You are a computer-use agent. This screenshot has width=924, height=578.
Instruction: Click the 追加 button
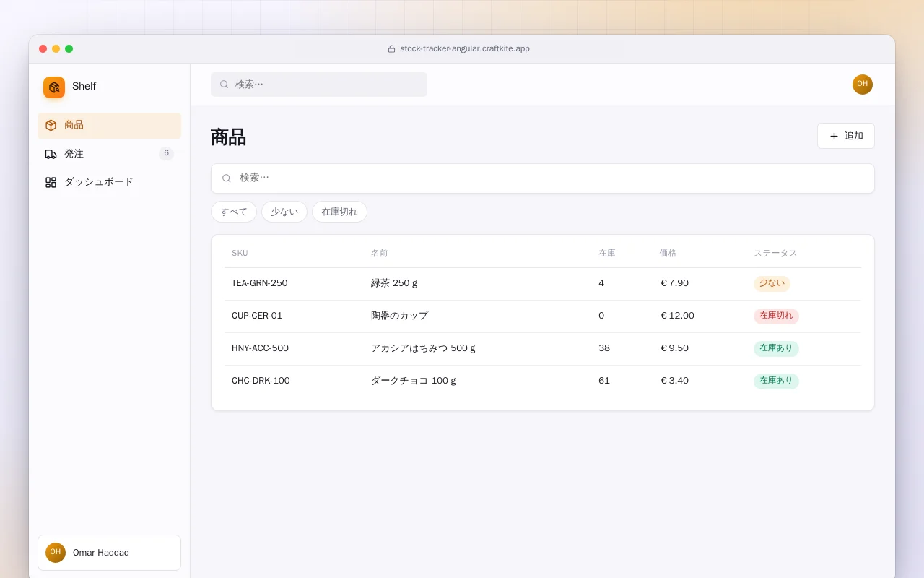click(x=846, y=136)
